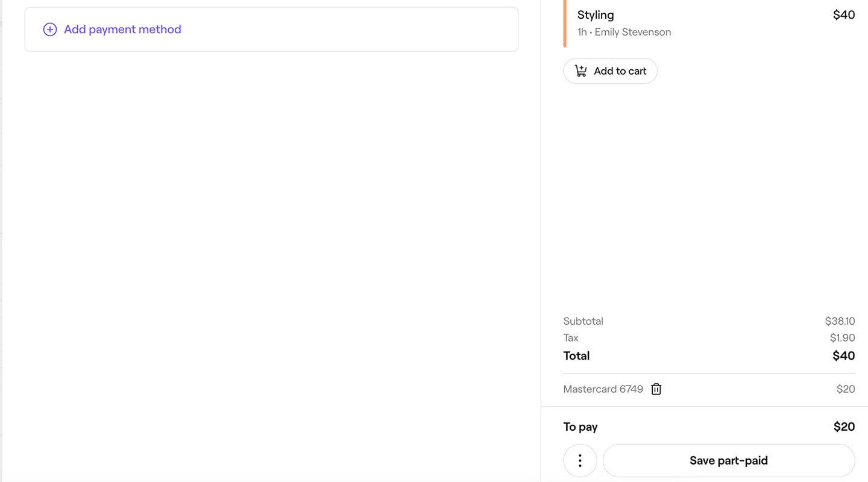This screenshot has height=482, width=868.
Task: Click the trash icon beside Mastercard 6749
Action: [x=655, y=388]
